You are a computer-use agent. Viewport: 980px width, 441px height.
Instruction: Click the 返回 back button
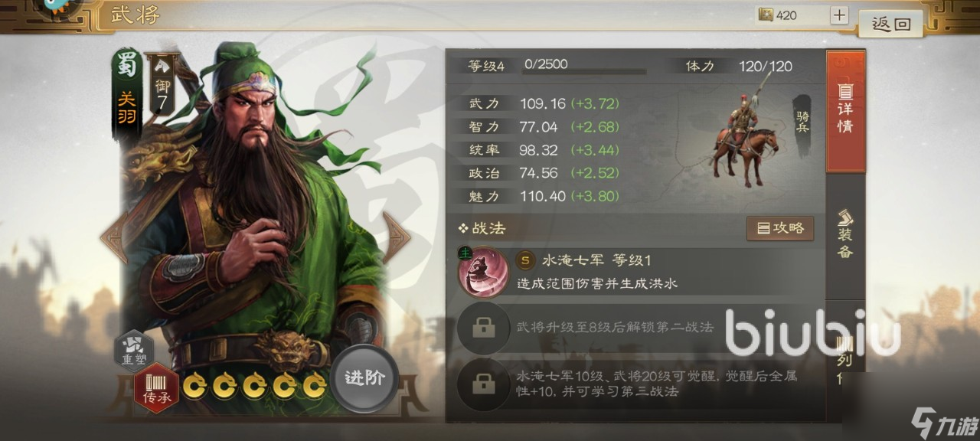click(890, 24)
